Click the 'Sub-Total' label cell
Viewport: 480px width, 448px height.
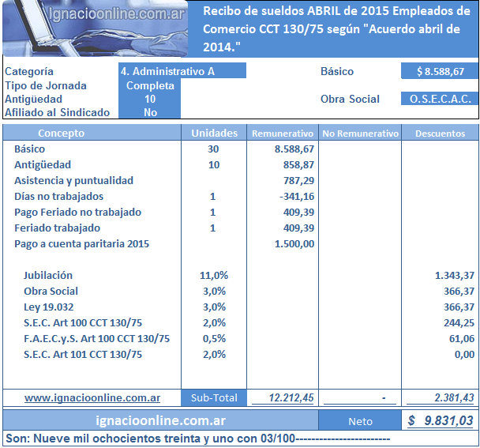214,397
